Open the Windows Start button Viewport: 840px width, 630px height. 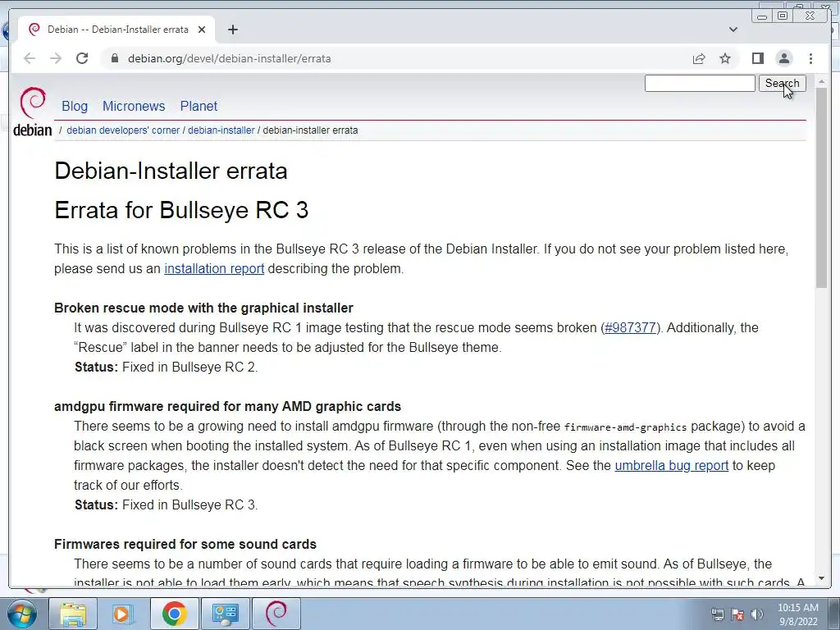pos(21,614)
